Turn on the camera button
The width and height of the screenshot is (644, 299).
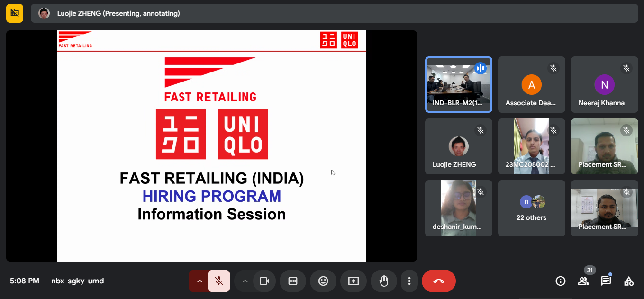pyautogui.click(x=264, y=281)
